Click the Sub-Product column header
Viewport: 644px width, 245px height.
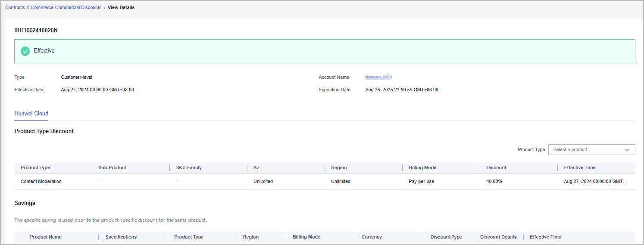[x=113, y=167]
